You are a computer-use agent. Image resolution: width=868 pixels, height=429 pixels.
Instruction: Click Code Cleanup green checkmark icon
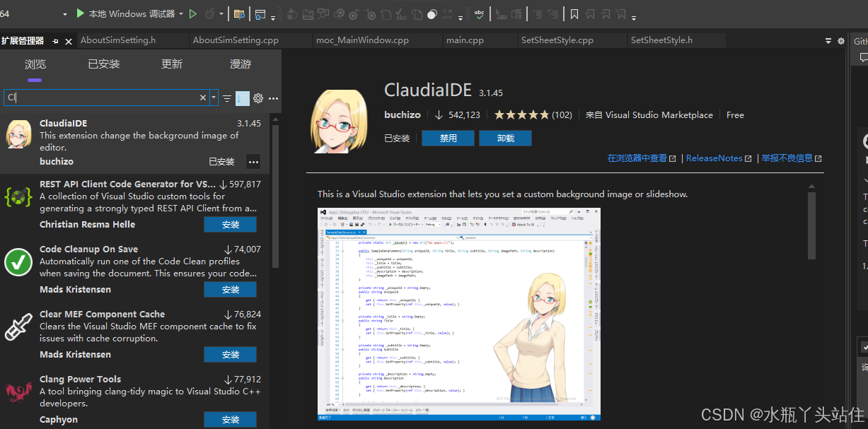coord(18,262)
